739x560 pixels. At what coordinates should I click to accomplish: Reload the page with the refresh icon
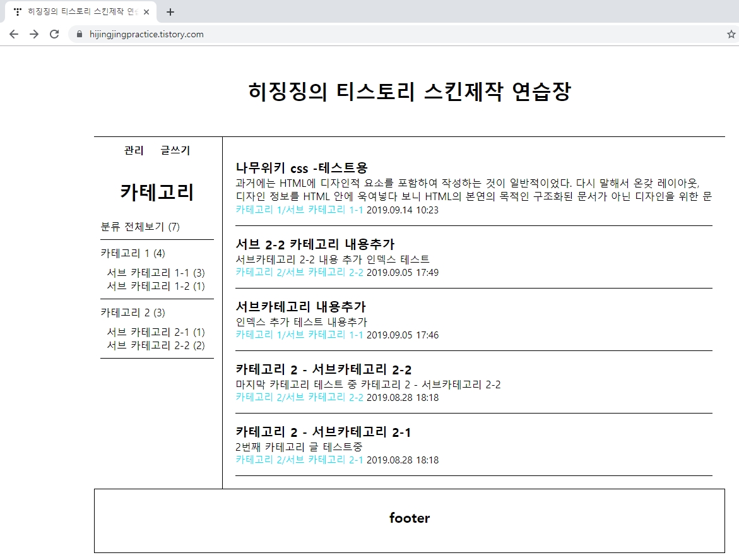tap(54, 34)
